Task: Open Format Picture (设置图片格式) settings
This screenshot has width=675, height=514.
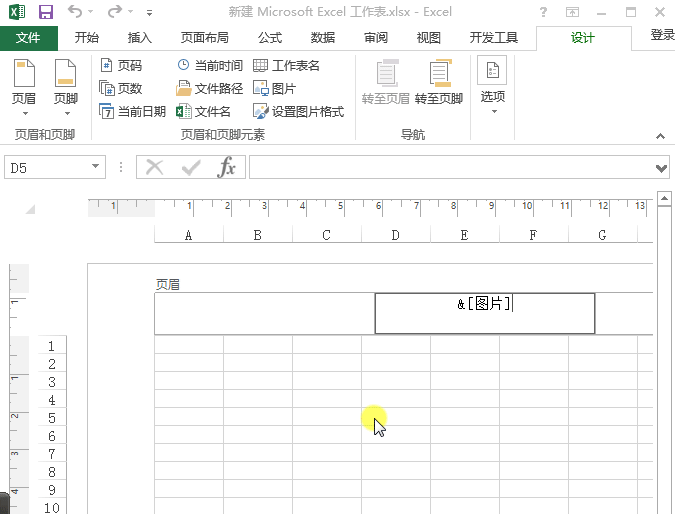Action: tap(298, 111)
